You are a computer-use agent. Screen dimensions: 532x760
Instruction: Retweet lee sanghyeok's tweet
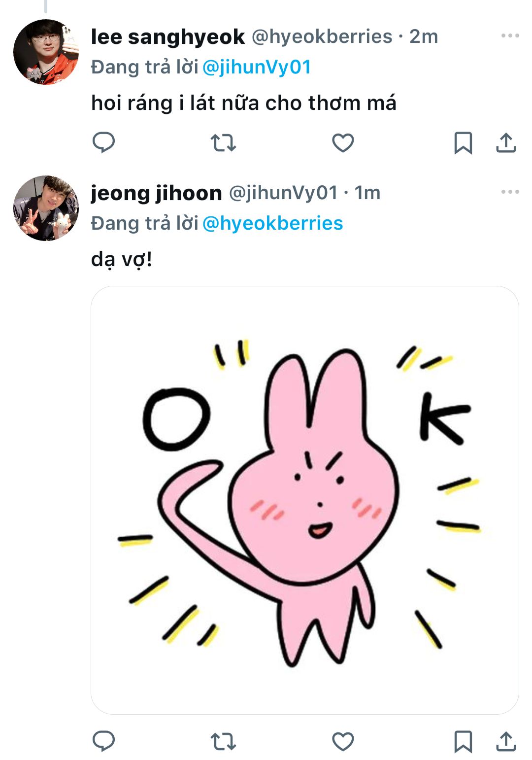223,143
